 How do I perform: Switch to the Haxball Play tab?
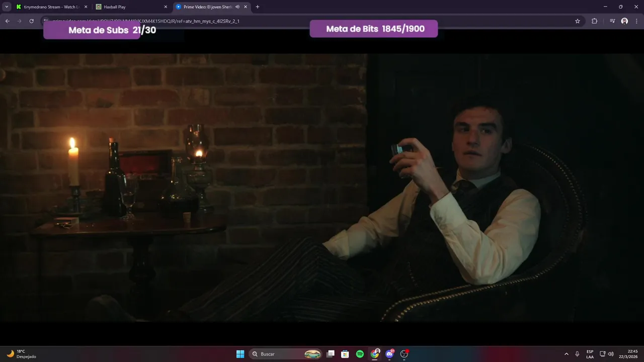[132, 7]
